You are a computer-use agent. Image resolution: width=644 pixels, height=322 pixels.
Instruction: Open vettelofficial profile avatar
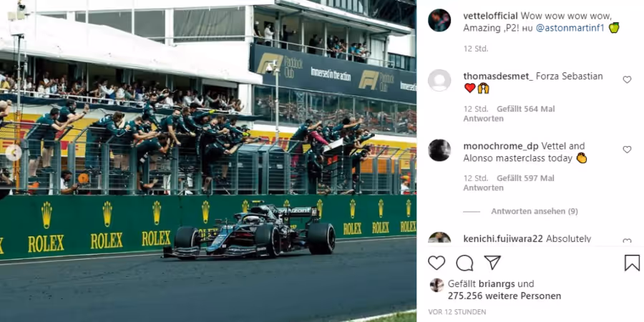(x=439, y=20)
